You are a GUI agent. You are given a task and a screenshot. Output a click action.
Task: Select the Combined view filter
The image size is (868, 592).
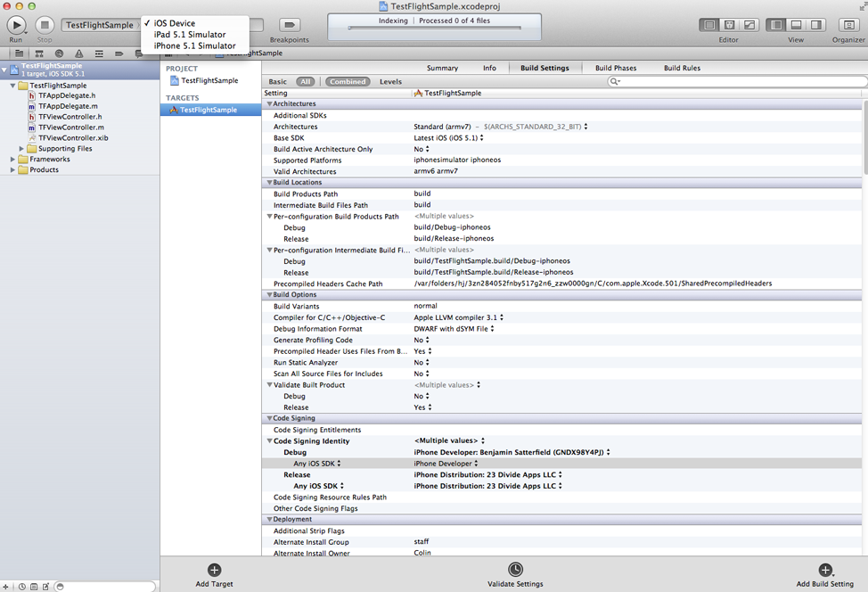point(348,82)
